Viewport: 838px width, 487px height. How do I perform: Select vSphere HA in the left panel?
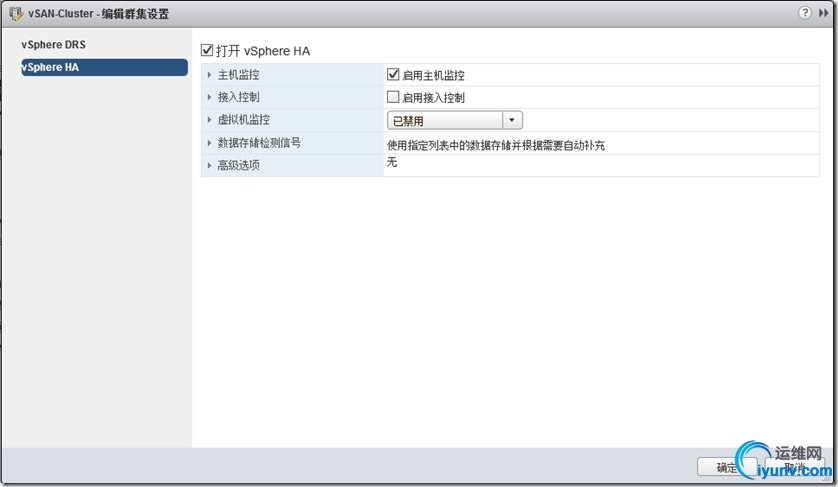pyautogui.click(x=104, y=67)
